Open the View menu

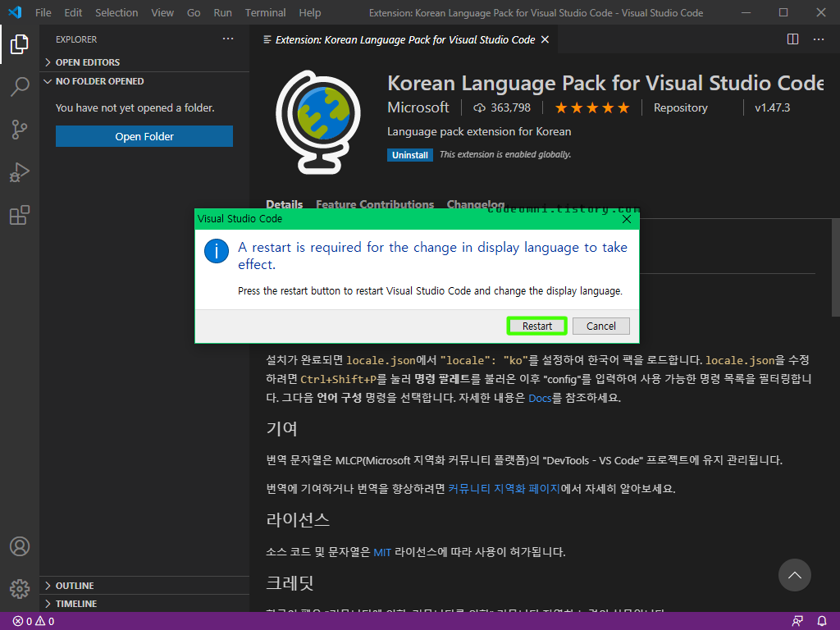[x=162, y=12]
